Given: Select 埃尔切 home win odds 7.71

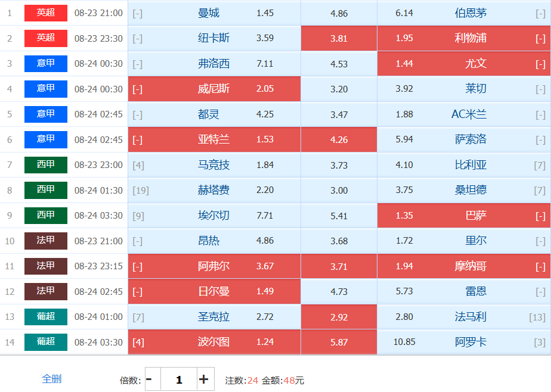Looking at the screenshot, I should click(214, 216).
